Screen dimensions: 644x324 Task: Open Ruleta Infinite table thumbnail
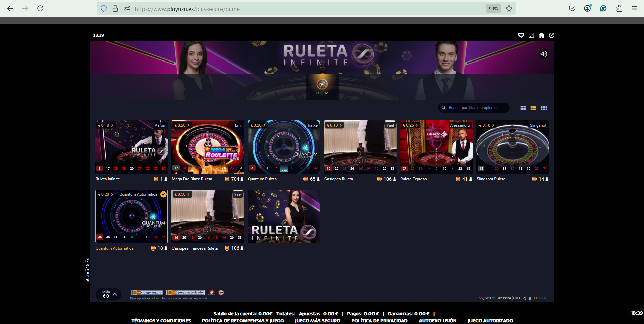(x=132, y=147)
